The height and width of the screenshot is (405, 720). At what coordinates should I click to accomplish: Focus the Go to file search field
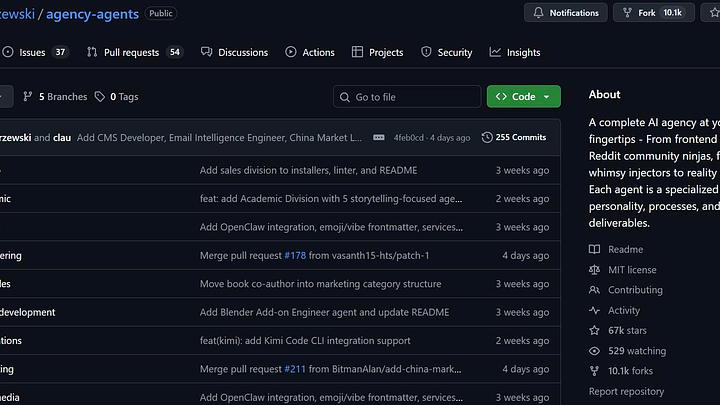pos(407,97)
